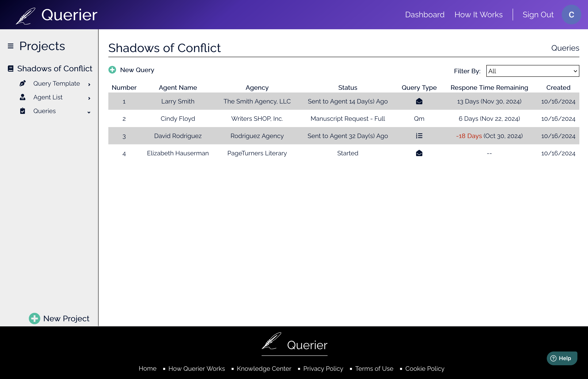
Task: Open How It Works in top navigation
Action: [478, 15]
